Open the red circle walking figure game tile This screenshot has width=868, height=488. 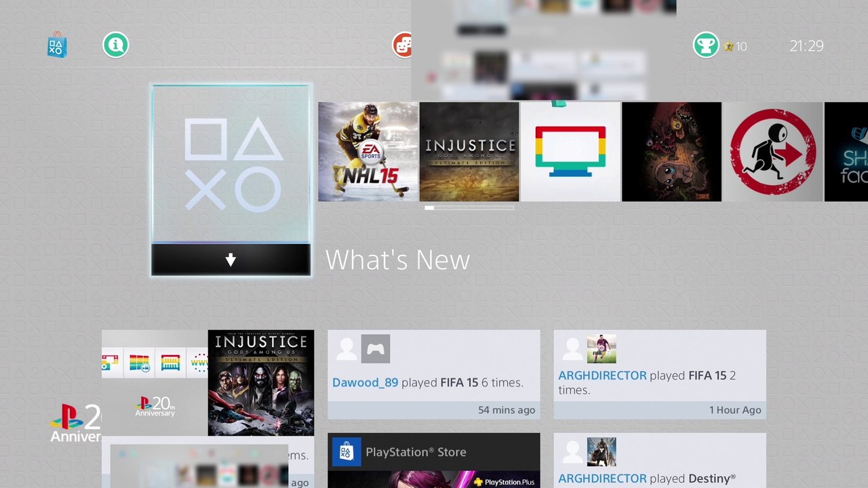(772, 152)
